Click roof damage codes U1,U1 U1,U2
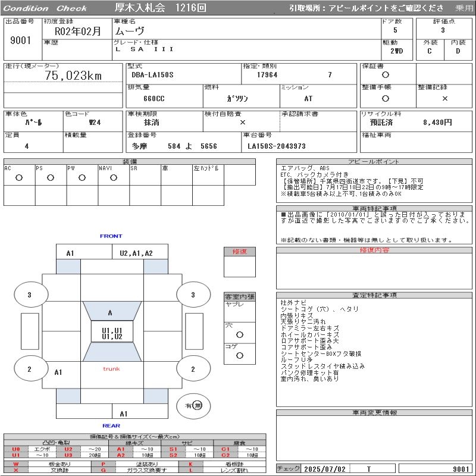The width and height of the screenshot is (476, 476). pos(112,333)
